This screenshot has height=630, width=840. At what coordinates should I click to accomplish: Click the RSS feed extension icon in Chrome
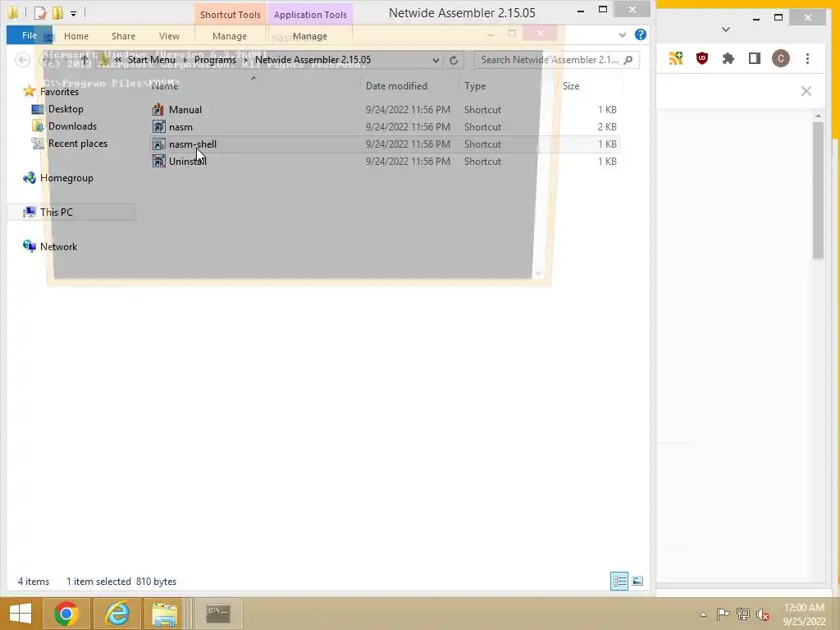(676, 58)
